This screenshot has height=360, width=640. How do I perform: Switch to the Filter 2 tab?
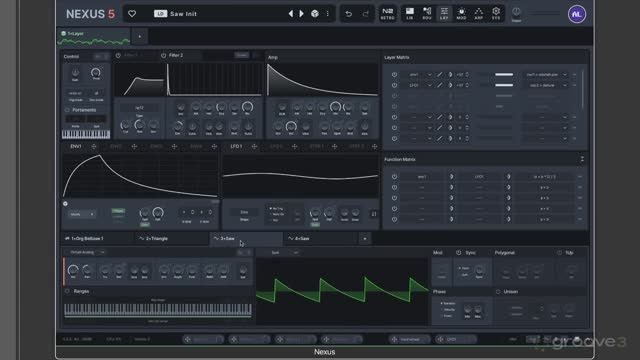[176, 56]
